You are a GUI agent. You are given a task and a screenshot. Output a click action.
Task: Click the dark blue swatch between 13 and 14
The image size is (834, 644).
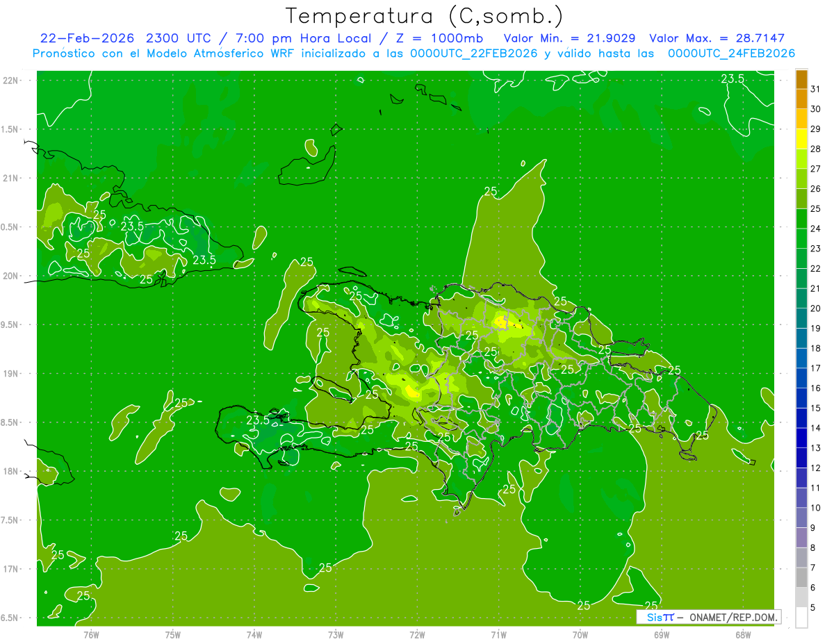801,438
